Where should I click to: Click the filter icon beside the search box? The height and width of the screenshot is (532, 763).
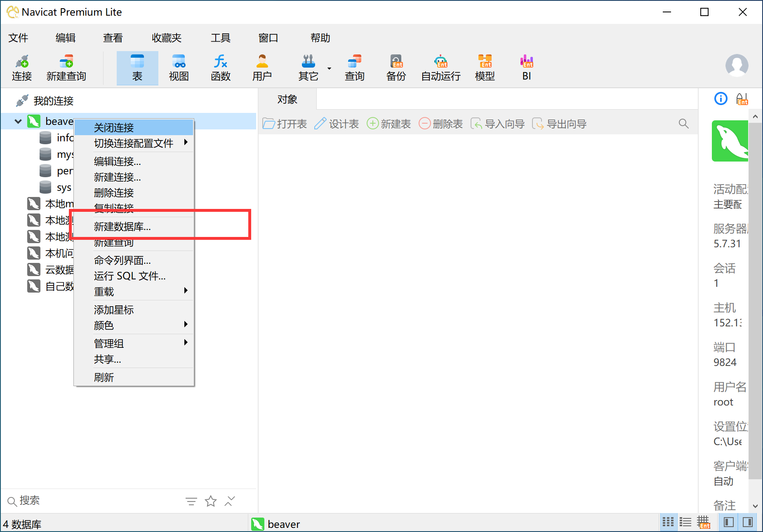tap(191, 501)
